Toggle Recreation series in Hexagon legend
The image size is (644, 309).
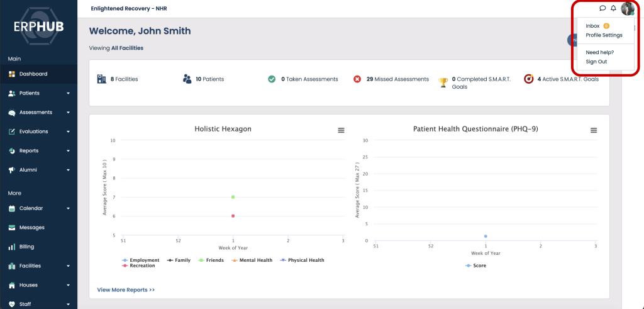pos(138,266)
